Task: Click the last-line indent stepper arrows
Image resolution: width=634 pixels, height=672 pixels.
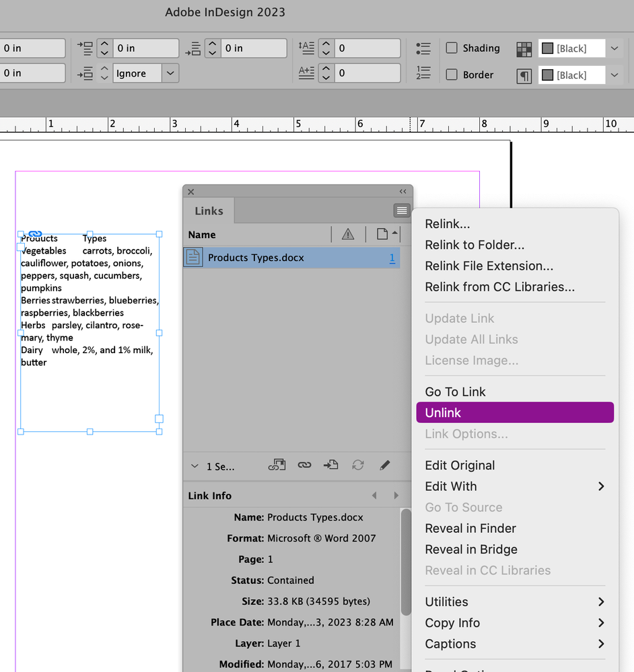Action: [104, 73]
